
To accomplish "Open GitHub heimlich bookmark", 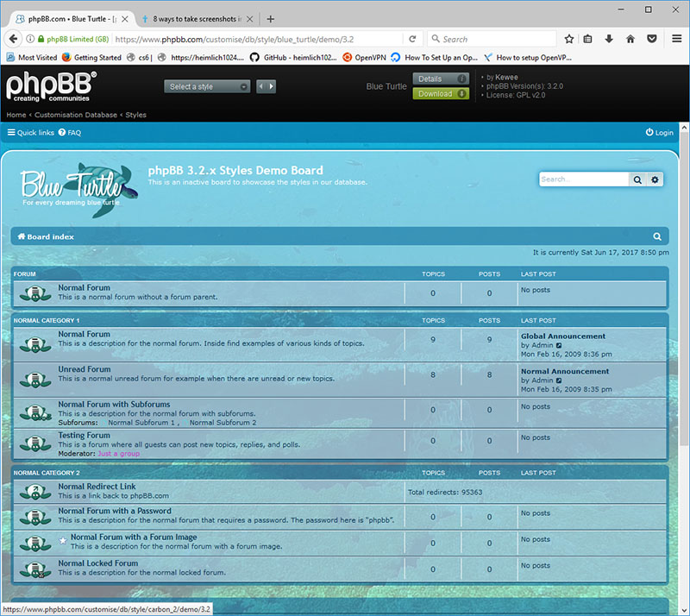I will coord(293,57).
